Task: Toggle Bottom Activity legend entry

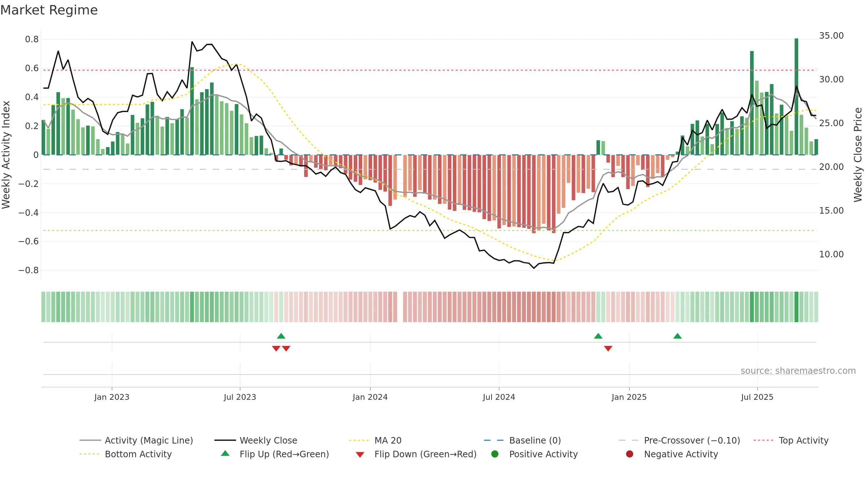Action: click(125, 454)
